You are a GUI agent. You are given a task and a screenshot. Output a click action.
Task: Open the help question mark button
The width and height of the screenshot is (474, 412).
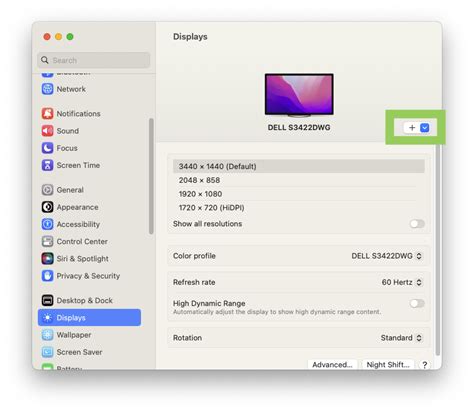point(424,365)
